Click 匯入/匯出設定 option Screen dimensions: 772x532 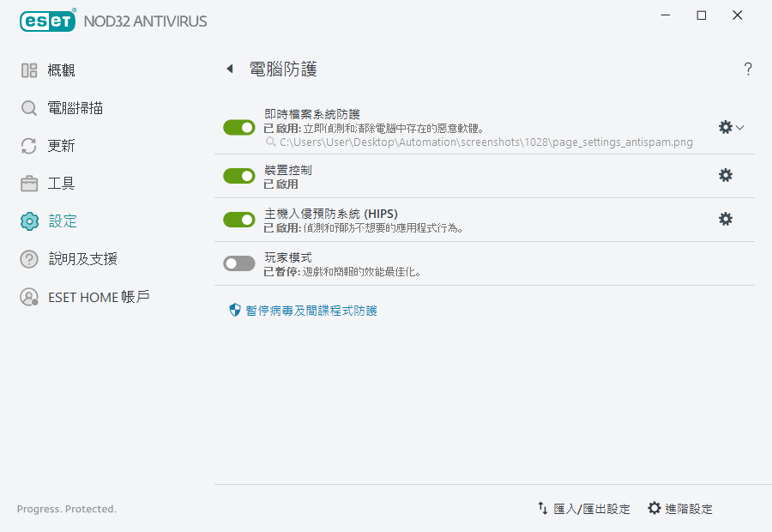588,508
